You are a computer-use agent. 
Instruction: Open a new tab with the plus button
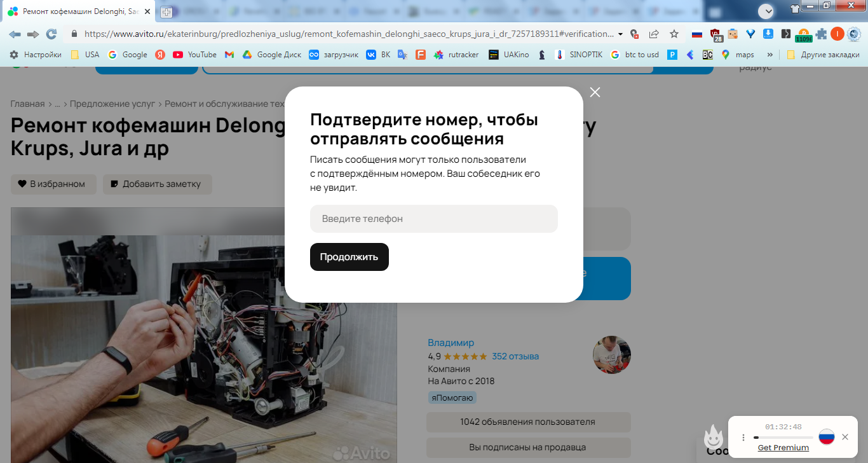point(166,11)
